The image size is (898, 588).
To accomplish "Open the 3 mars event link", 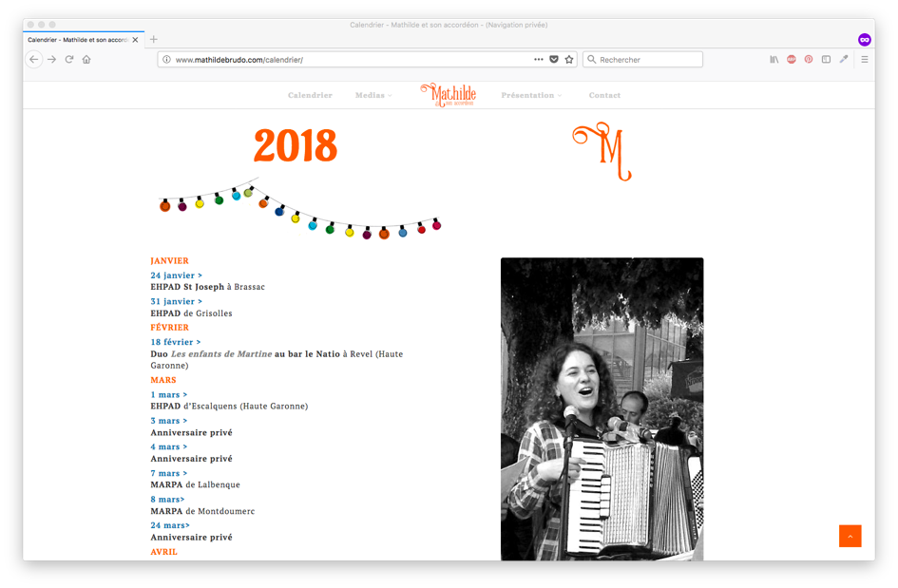I will tap(169, 421).
